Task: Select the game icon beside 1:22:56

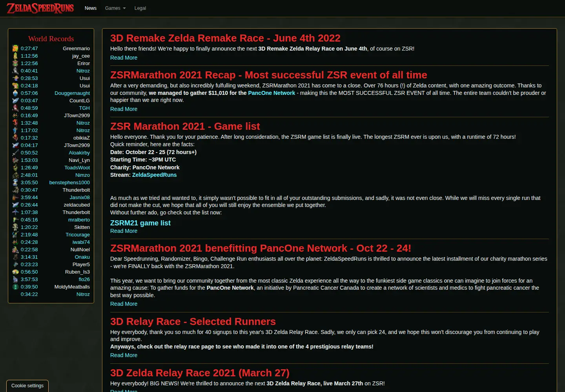Action: coord(15,64)
